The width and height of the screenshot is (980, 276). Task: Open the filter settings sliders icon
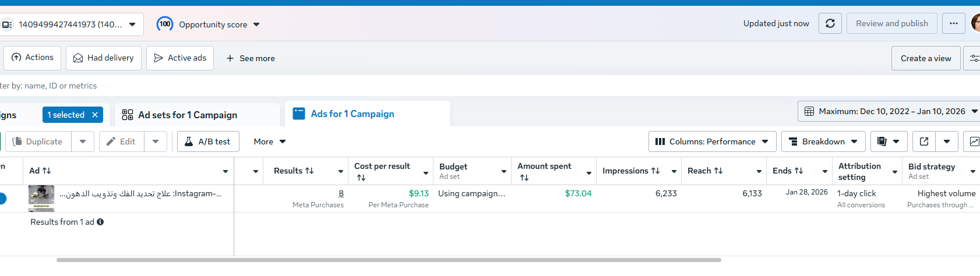[x=974, y=58]
